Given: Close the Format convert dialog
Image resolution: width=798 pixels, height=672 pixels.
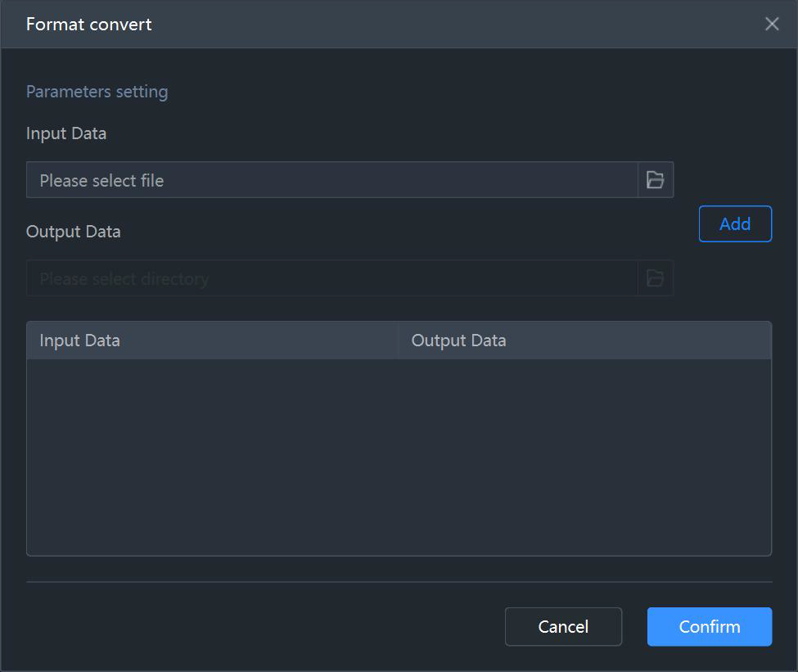Looking at the screenshot, I should (772, 24).
